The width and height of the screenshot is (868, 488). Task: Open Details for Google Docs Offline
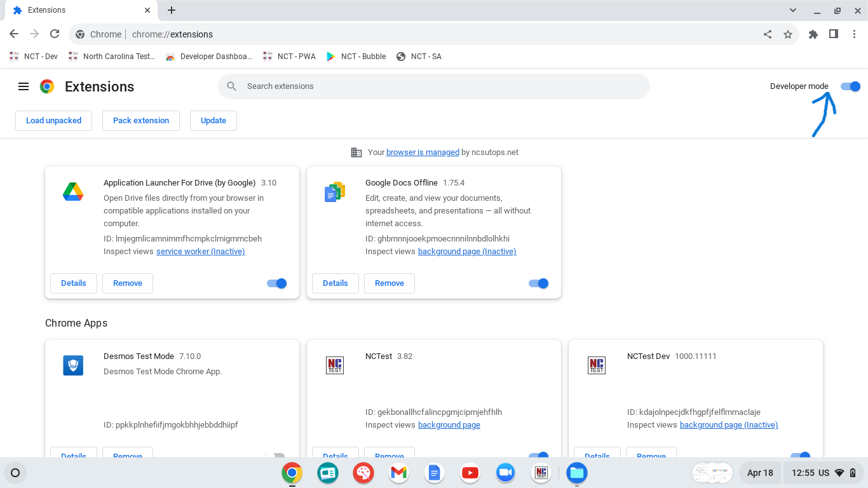(x=336, y=283)
